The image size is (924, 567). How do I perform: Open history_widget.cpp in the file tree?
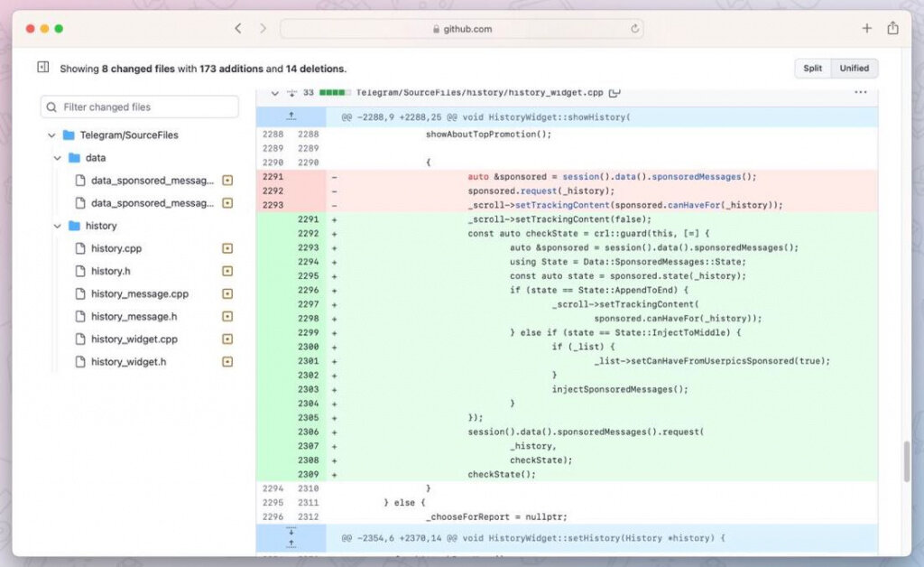134,339
